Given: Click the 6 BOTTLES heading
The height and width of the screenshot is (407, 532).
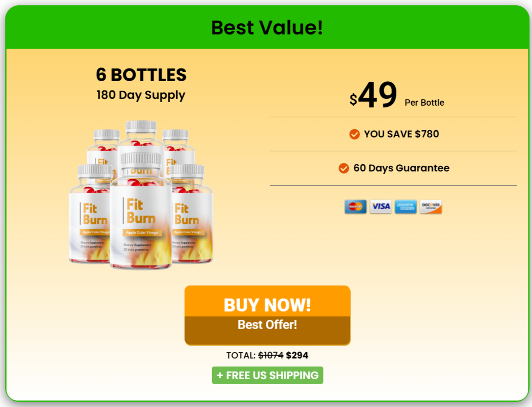Looking at the screenshot, I should click(141, 75).
